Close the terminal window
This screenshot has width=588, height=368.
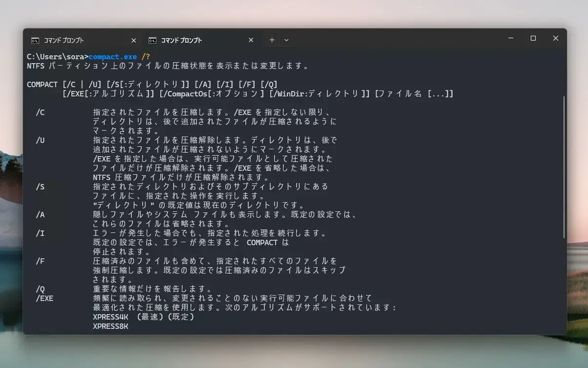click(x=555, y=38)
